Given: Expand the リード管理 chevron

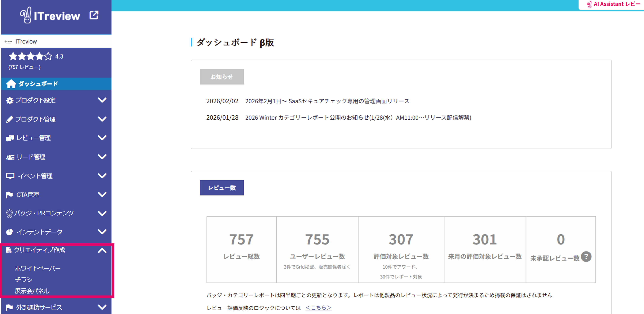Looking at the screenshot, I should point(102,157).
